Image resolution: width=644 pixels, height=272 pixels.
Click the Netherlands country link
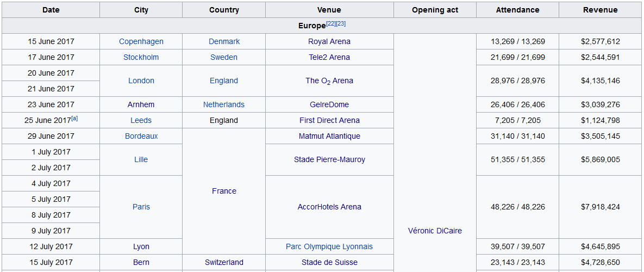[x=224, y=104]
